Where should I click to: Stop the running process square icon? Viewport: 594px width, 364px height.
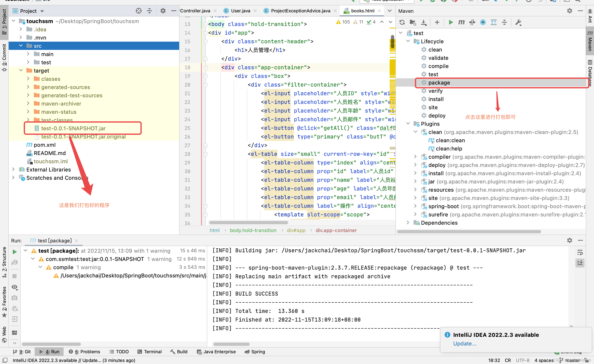click(14, 276)
